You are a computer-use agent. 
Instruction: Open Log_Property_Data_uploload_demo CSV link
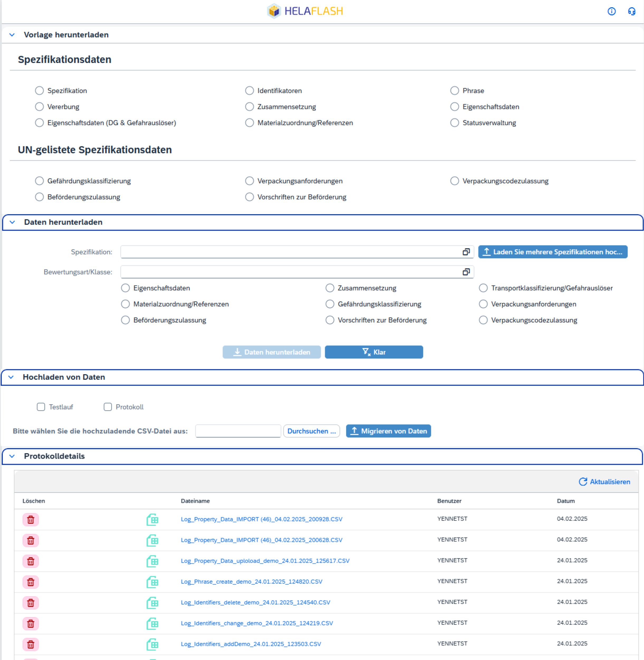pos(265,561)
